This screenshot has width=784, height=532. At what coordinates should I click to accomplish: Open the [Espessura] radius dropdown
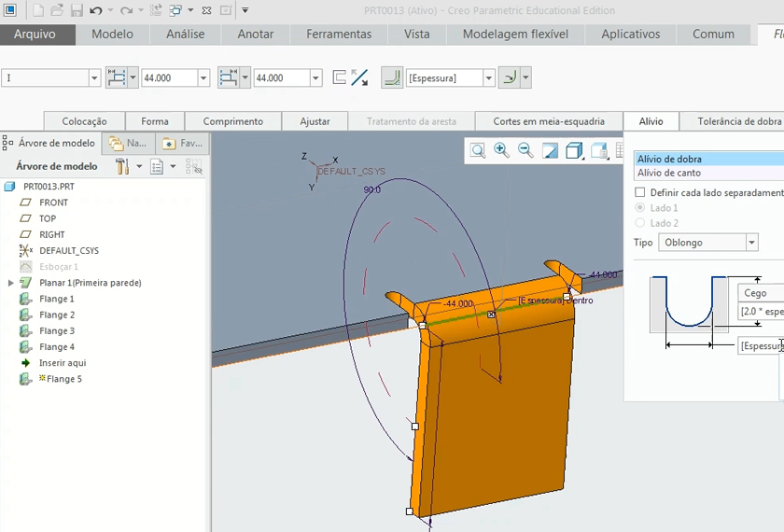(489, 78)
